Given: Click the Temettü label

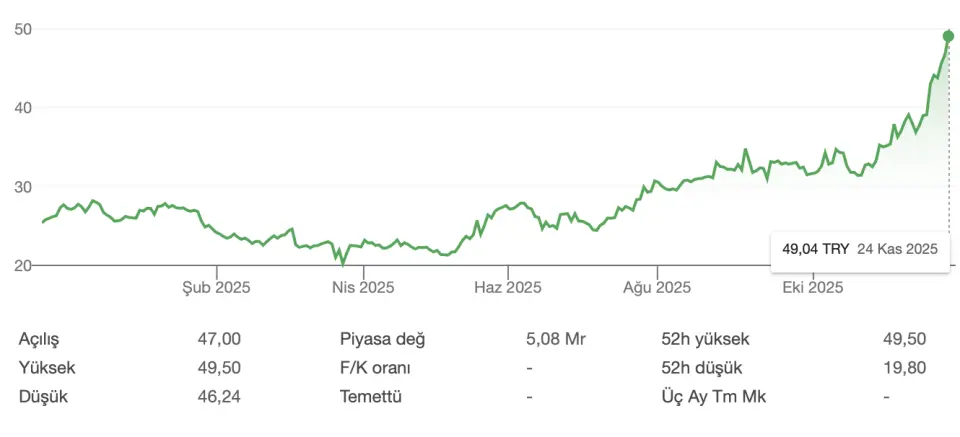Looking at the screenshot, I should (370, 397).
